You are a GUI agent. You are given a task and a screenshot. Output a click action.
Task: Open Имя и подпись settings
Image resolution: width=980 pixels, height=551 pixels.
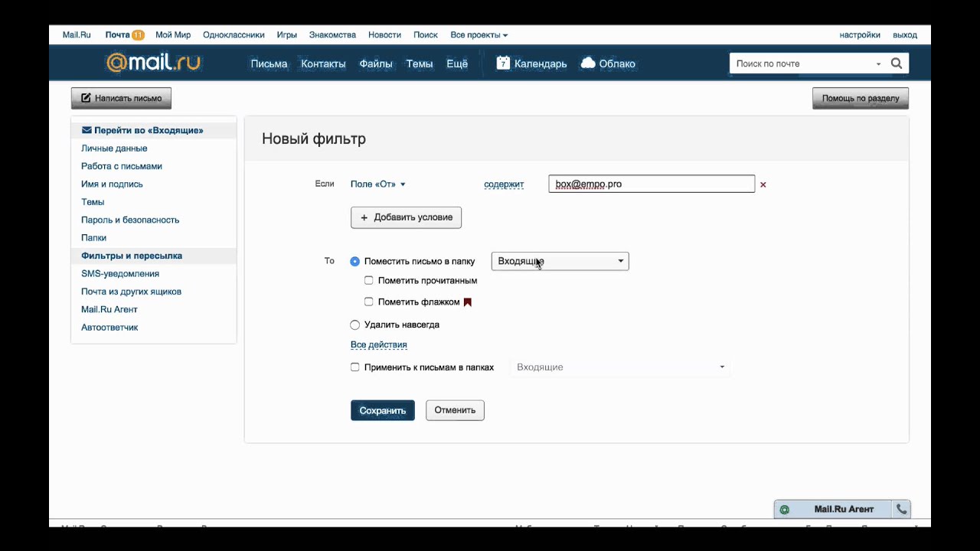pyautogui.click(x=112, y=184)
